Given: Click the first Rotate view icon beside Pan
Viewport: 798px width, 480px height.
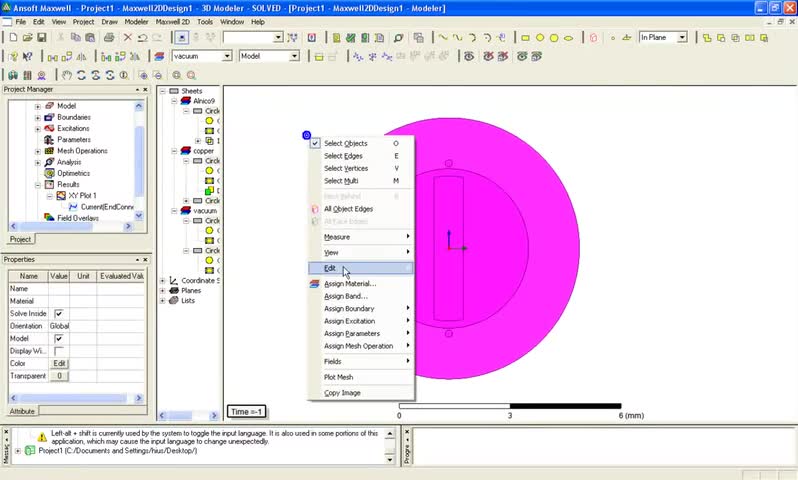Looking at the screenshot, I should (x=81, y=75).
